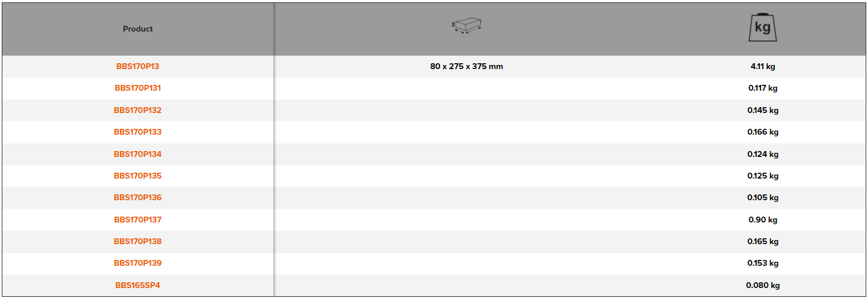Open product link BBS170P136

pyautogui.click(x=138, y=197)
